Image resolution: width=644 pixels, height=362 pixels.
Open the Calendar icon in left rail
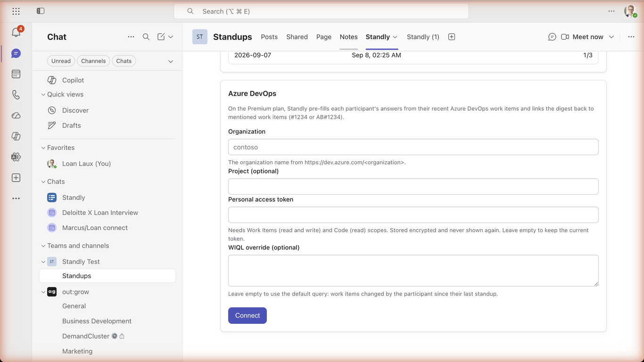(x=16, y=74)
